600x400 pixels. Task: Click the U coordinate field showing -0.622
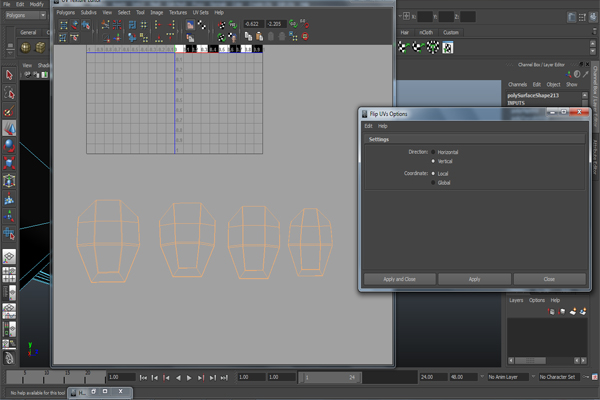pyautogui.click(x=253, y=24)
